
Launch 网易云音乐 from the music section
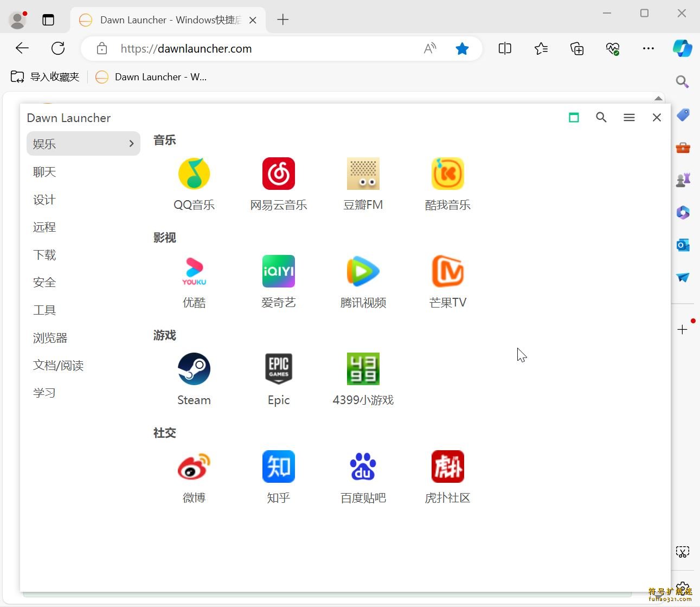(x=279, y=174)
